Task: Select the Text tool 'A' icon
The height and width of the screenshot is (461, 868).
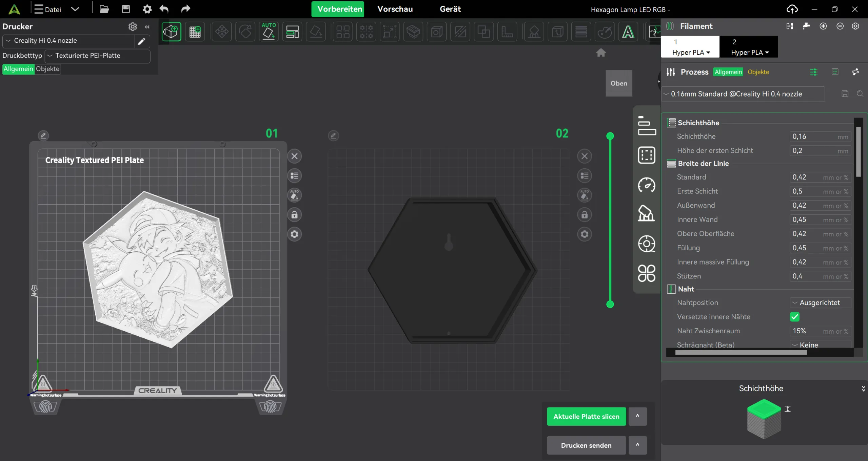Action: 628,32
